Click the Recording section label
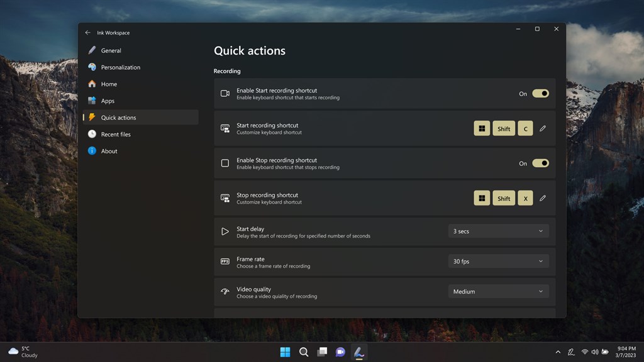Image resolution: width=644 pixels, height=362 pixels. click(227, 71)
